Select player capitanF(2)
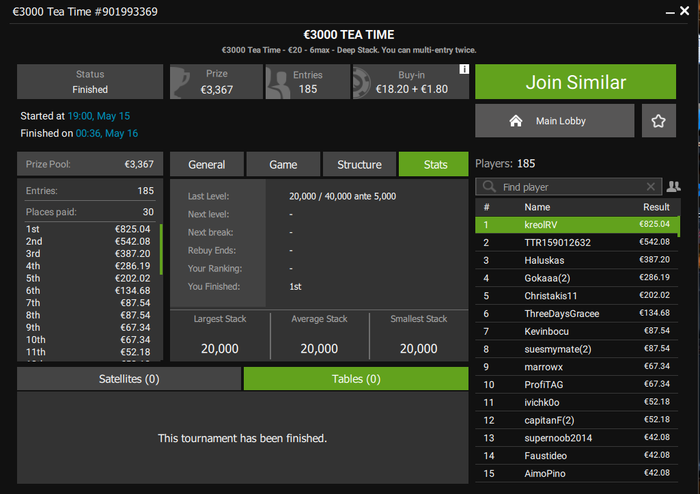Screen dimensions: 700x494 click(x=576, y=420)
